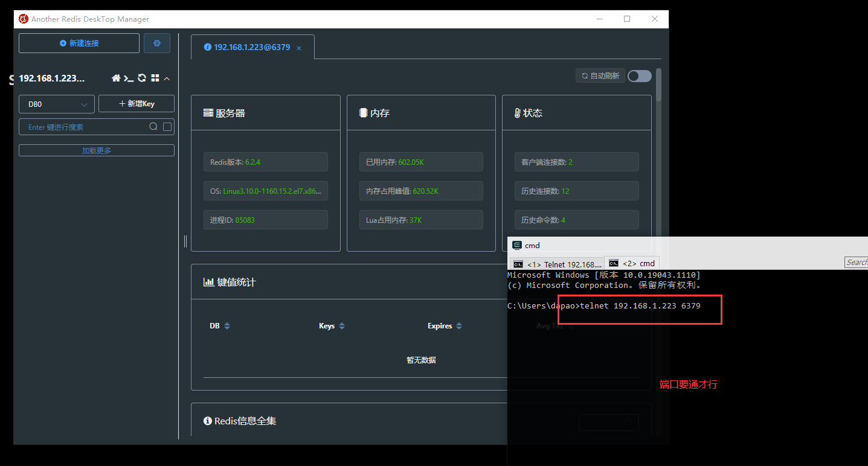Open the four-square grid menu icon in the sidebar
Viewport: 868px width, 466px height.
click(x=155, y=78)
